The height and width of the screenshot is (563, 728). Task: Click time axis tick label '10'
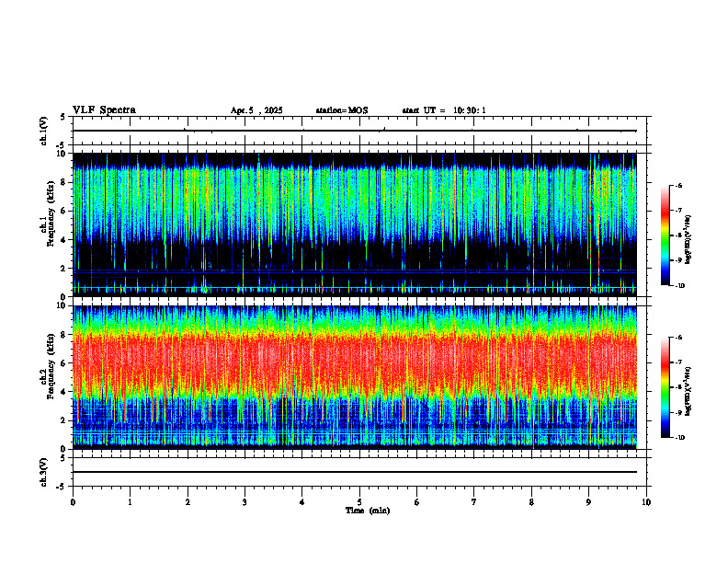pos(646,502)
